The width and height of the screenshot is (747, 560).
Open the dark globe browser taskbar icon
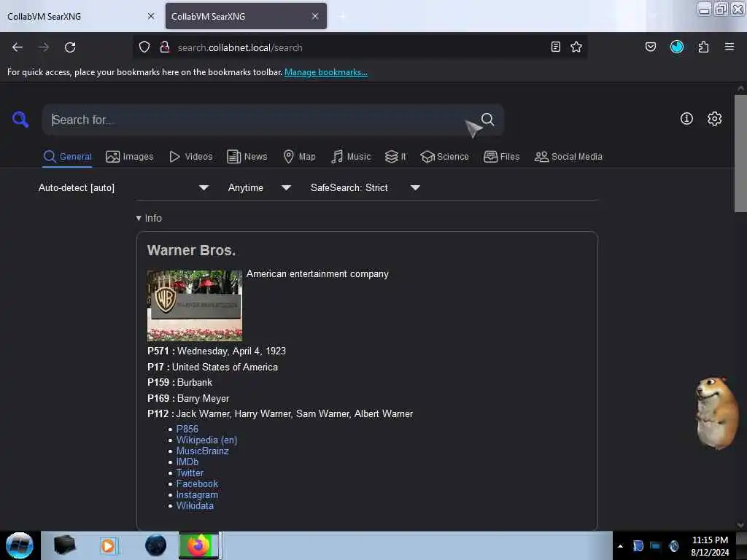[x=155, y=545]
